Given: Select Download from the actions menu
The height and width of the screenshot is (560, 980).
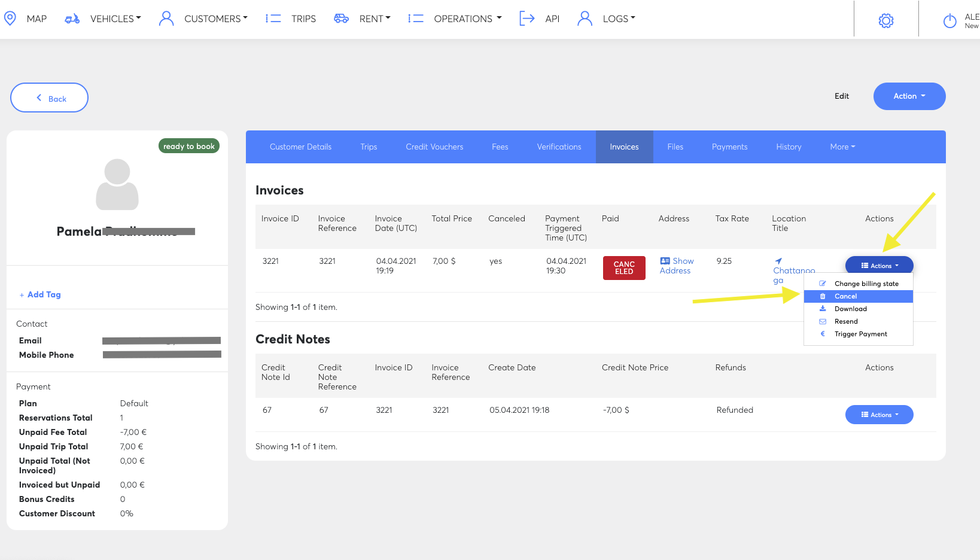Looking at the screenshot, I should (x=850, y=309).
